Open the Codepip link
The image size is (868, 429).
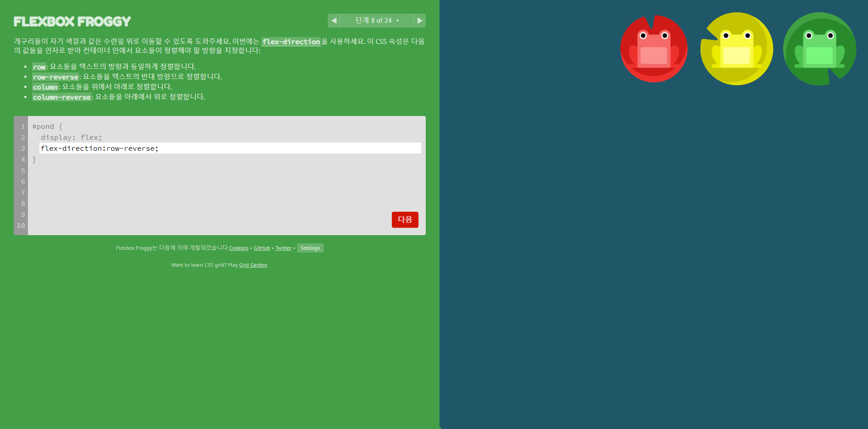click(239, 248)
